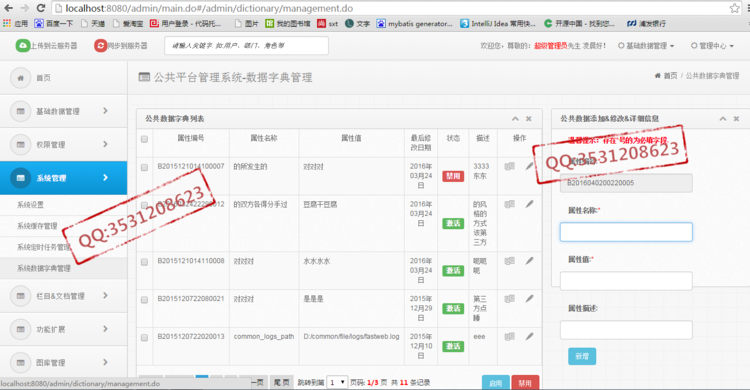Screen dimensions: 750x390
Task: Click the 首页 breadcrumb link
Action: point(671,76)
